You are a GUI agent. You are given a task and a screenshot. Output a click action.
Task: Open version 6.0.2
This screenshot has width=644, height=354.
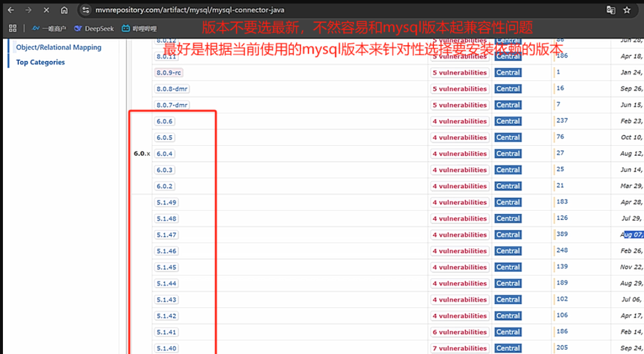164,186
